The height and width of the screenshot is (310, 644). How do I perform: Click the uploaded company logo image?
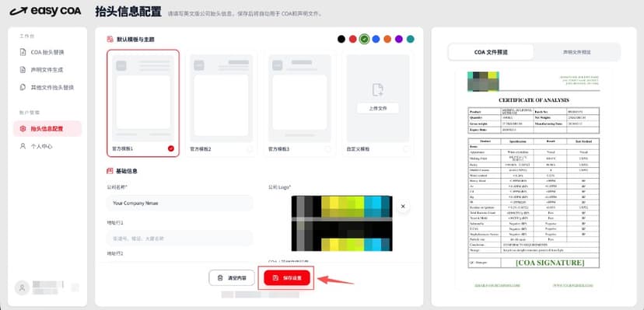click(341, 224)
